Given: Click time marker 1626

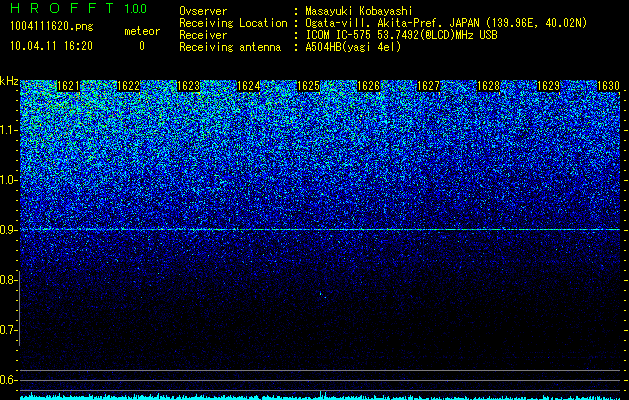Looking at the screenshot, I should (369, 86).
